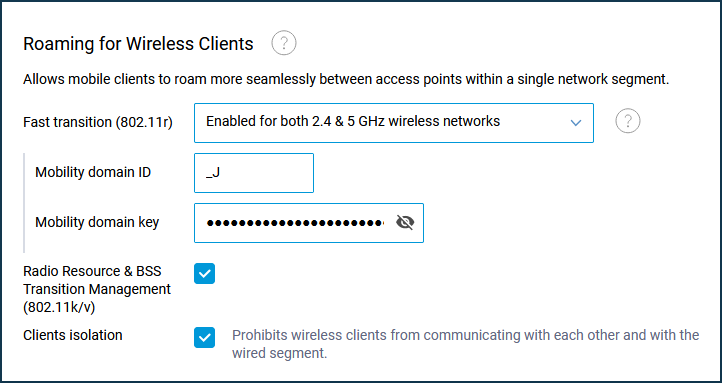Focus the Mobility domain ID field

[x=254, y=173]
